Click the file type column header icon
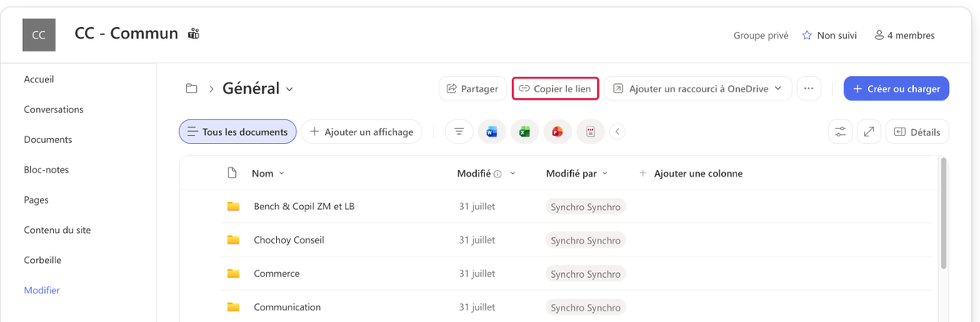 pyautogui.click(x=232, y=173)
